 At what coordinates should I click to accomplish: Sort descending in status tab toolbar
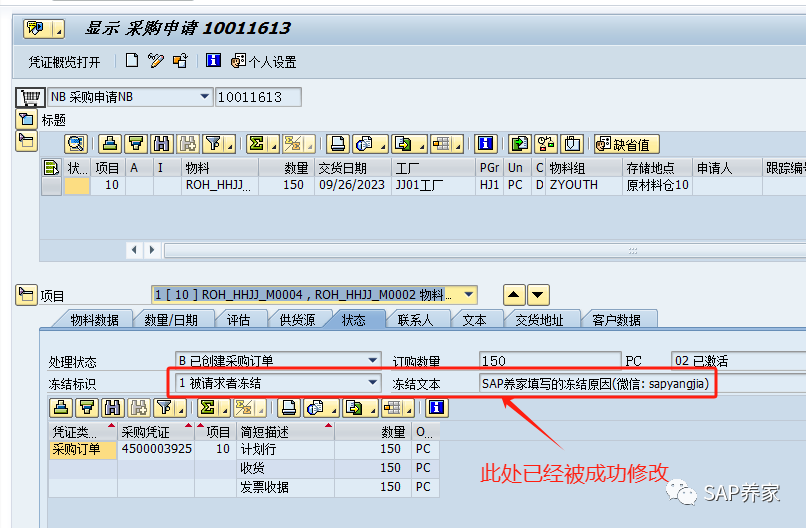pos(87,408)
